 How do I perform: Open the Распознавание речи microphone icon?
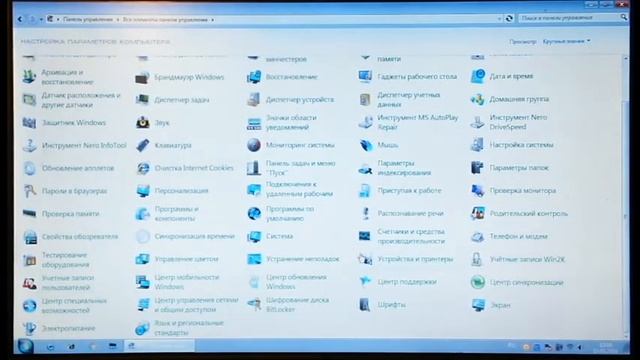tap(365, 213)
